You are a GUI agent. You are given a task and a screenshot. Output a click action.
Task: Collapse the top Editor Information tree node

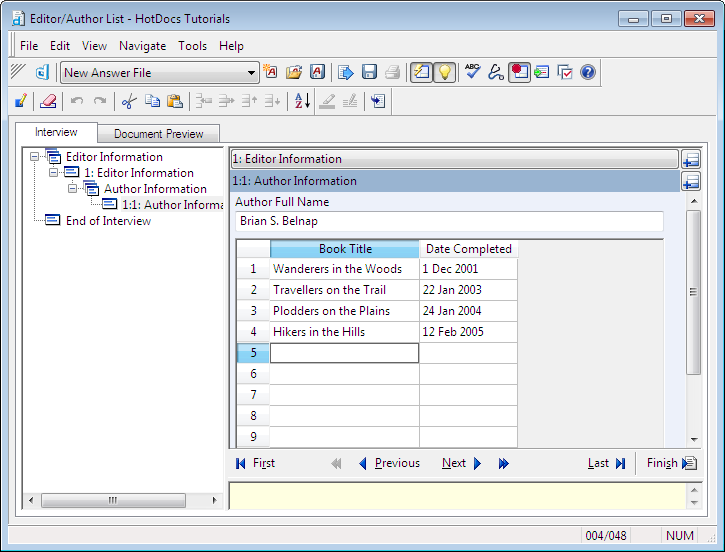point(34,157)
